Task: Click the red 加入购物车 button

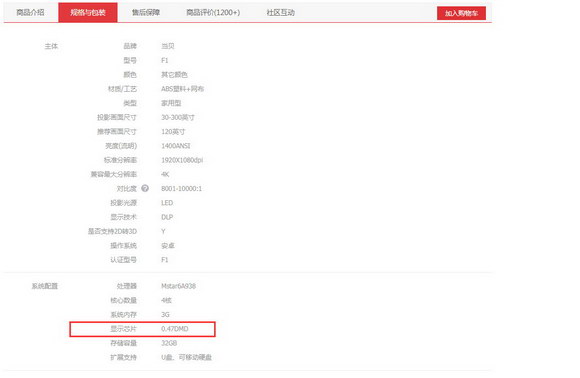Action: 461,13
